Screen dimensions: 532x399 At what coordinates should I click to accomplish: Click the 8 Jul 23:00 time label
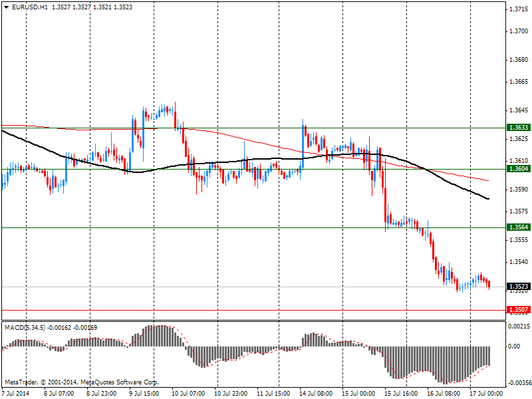[x=102, y=394]
